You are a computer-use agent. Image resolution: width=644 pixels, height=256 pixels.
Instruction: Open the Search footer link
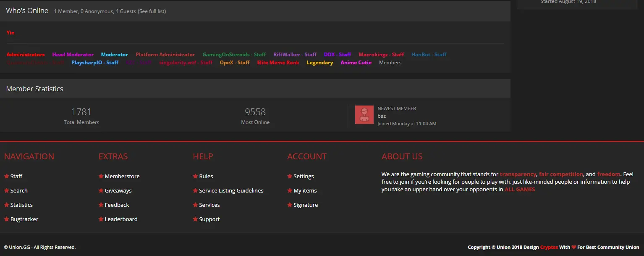[19, 190]
